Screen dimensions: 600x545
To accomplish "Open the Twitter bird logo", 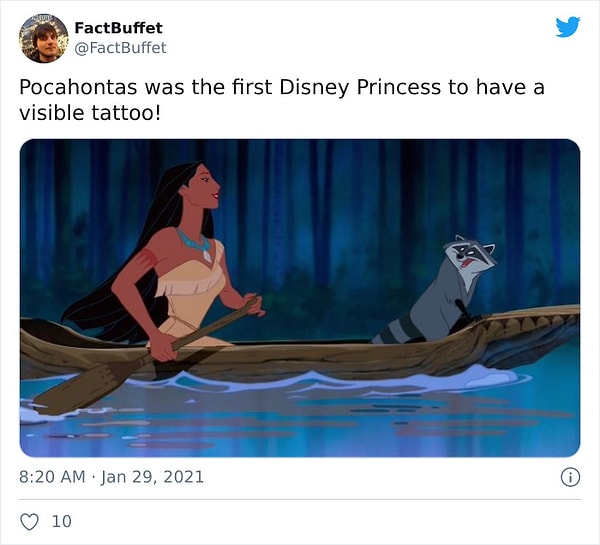I will (567, 27).
